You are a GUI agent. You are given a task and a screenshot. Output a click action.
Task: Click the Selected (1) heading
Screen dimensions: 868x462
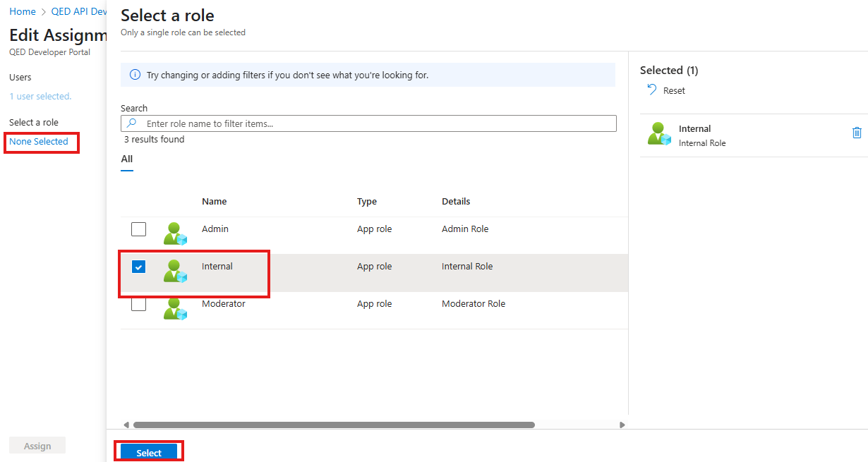click(x=669, y=71)
